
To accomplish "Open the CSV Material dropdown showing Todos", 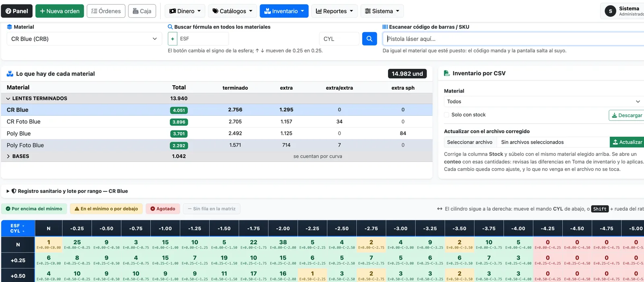I will tap(543, 102).
